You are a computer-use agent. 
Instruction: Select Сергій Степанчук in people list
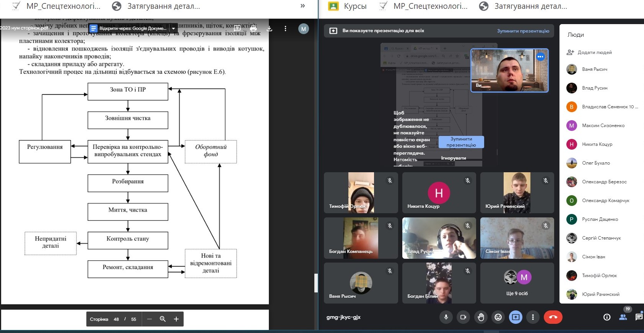point(601,238)
